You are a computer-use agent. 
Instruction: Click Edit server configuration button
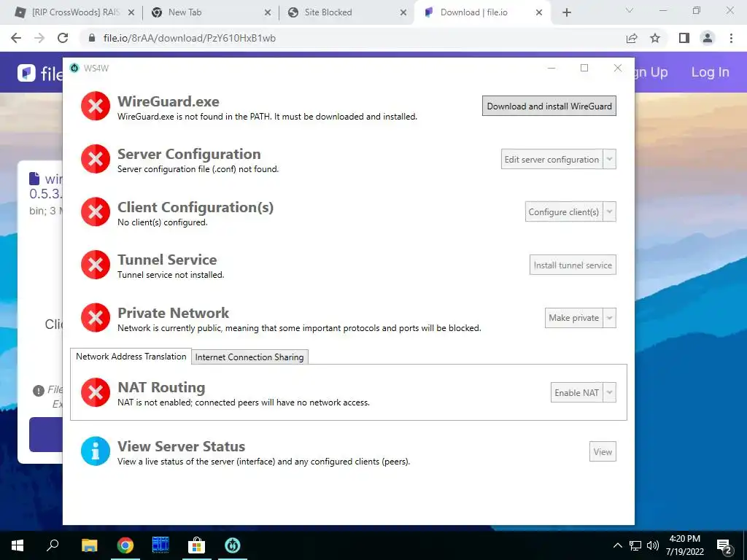551,160
